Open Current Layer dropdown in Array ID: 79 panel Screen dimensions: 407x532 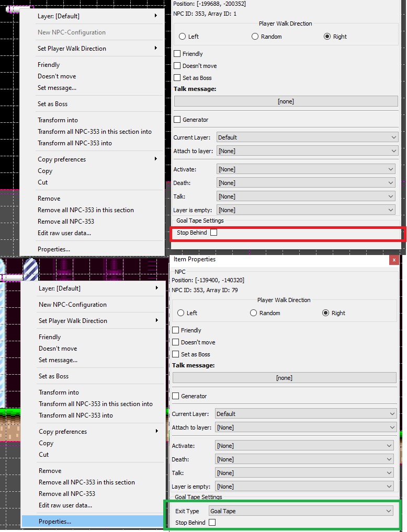tap(306, 414)
